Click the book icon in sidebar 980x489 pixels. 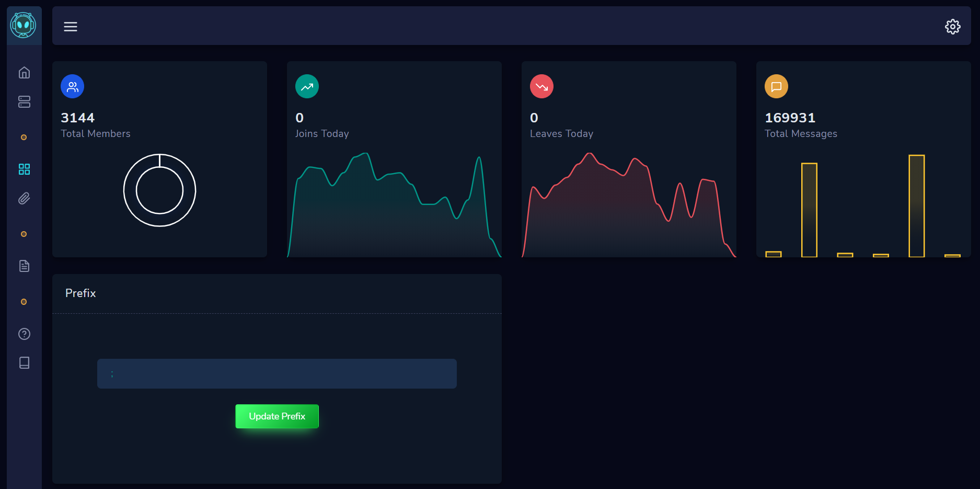point(24,362)
